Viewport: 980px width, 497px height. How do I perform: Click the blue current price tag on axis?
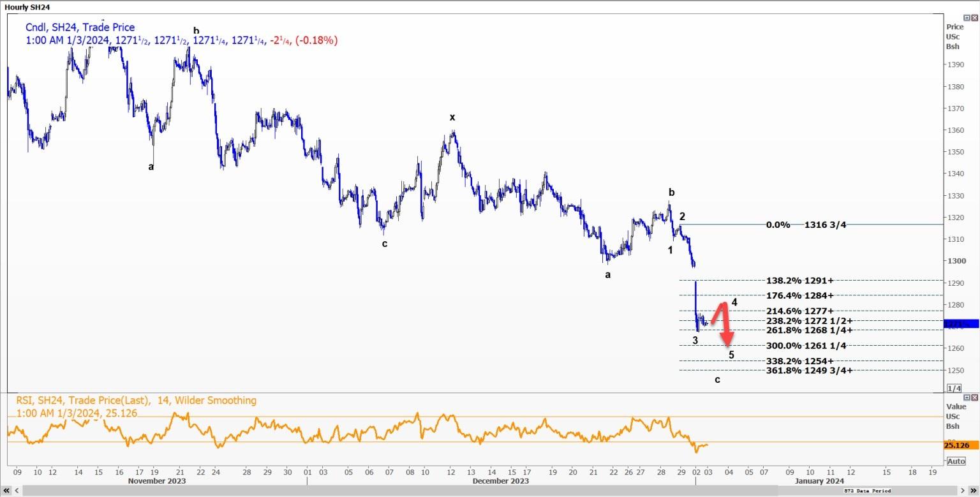(x=961, y=324)
